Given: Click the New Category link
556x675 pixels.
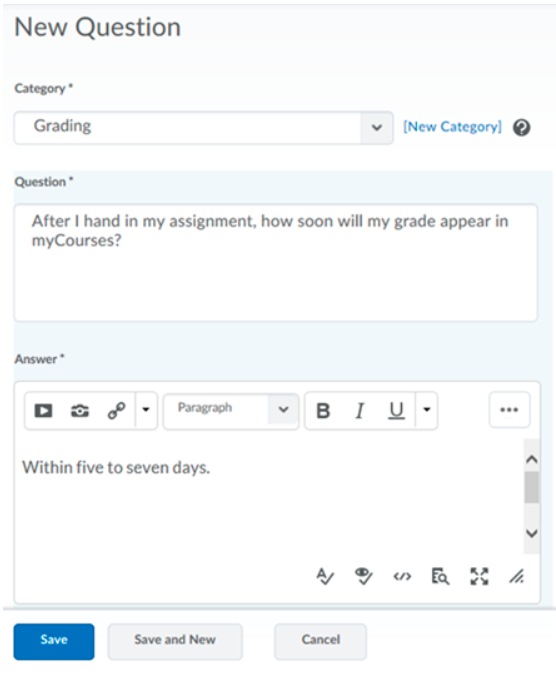Looking at the screenshot, I should [x=452, y=127].
